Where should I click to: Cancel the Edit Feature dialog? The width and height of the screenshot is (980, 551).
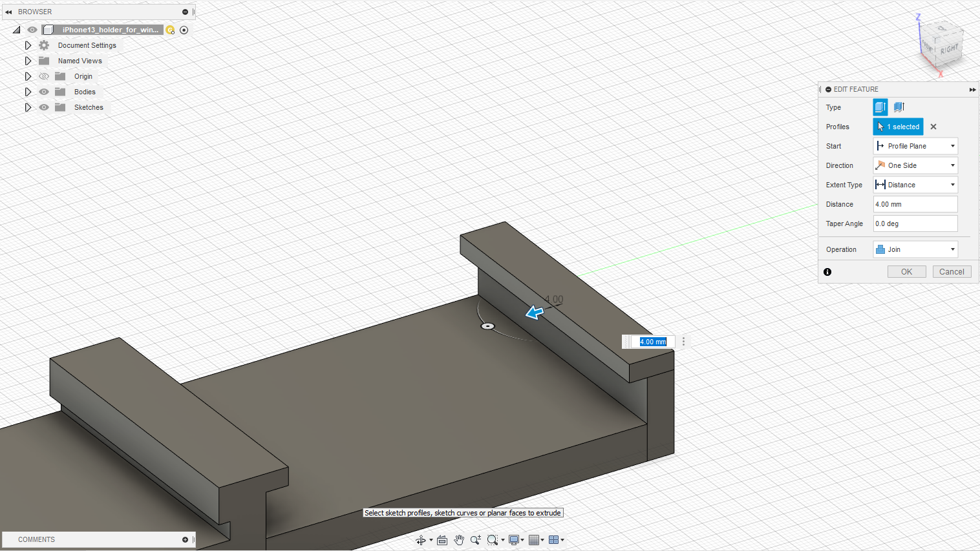pos(952,272)
